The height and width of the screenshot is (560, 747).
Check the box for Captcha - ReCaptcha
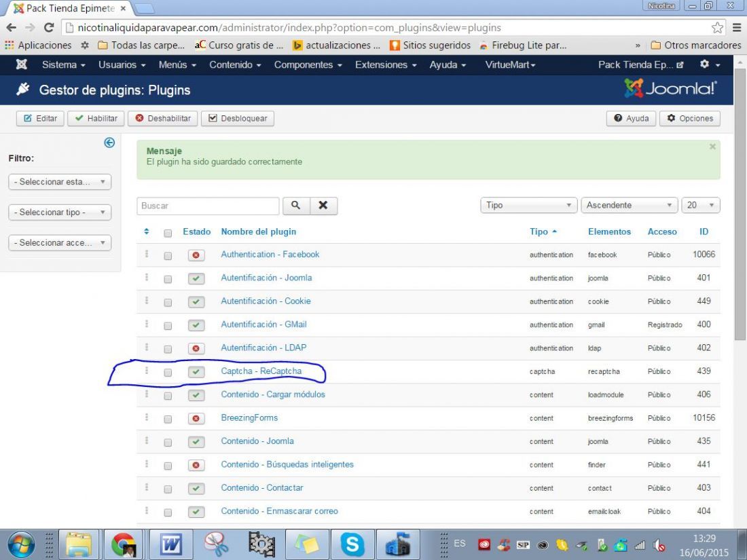[168, 373]
